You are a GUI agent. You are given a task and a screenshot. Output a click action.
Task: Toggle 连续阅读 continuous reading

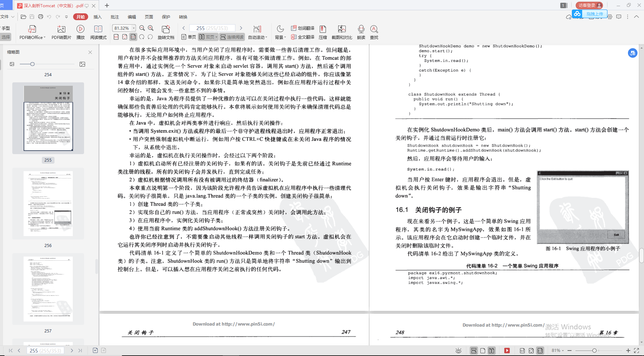[x=232, y=37]
